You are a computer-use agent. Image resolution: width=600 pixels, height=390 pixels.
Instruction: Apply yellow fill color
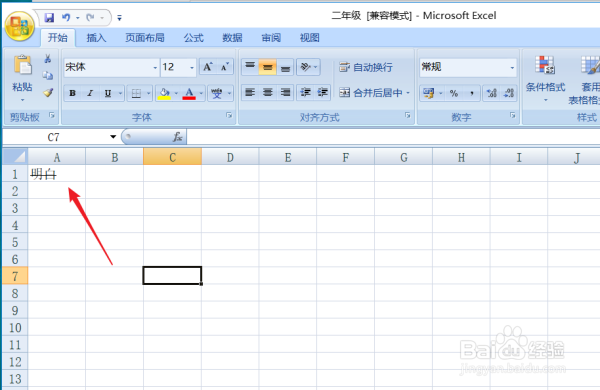tap(165, 93)
